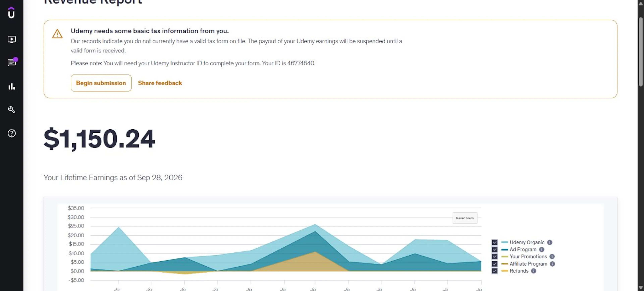Click the Your Promotions legend label

pos(528,256)
